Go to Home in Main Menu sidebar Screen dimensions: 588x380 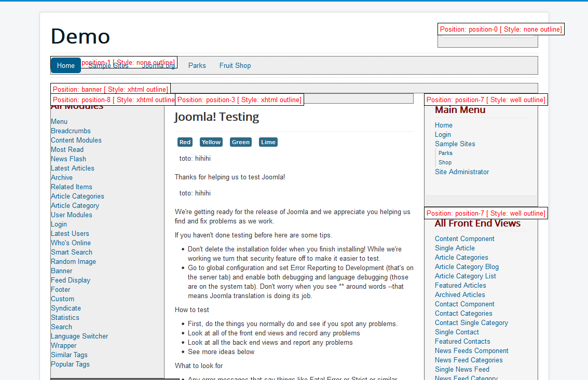444,125
